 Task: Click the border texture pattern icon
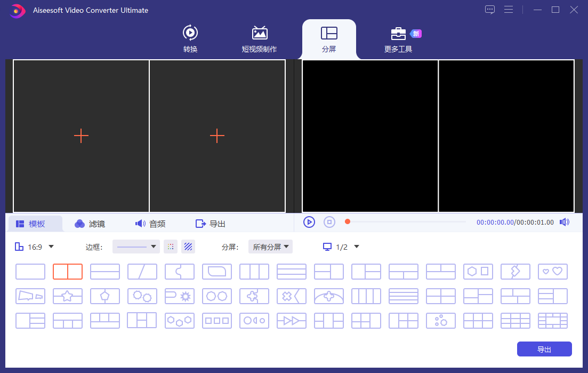(x=188, y=247)
